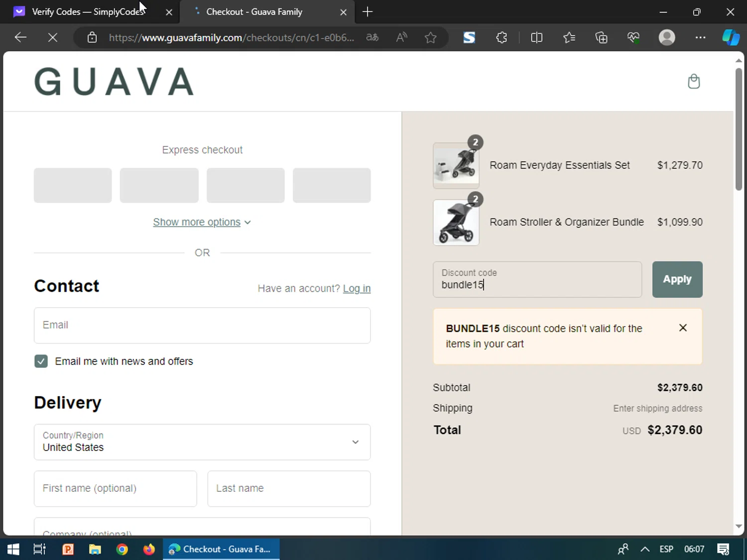The height and width of the screenshot is (560, 747).
Task: Launch Firefox from taskbar
Action: click(x=149, y=549)
